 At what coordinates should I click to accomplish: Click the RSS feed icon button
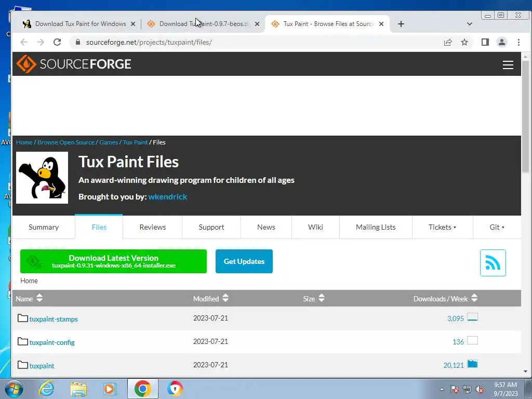tap(493, 262)
